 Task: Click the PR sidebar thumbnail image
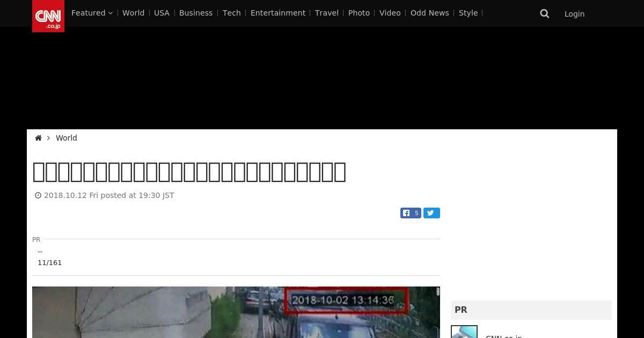coord(464,332)
